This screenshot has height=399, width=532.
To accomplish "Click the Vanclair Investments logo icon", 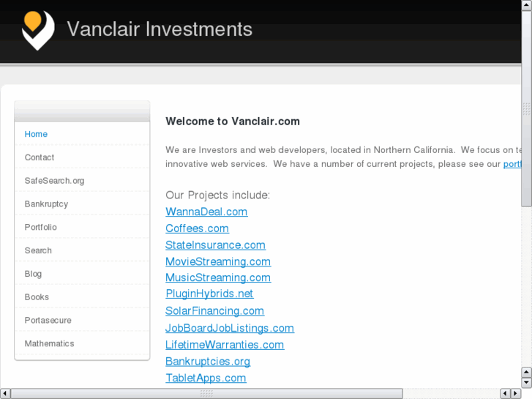I will tap(38, 31).
